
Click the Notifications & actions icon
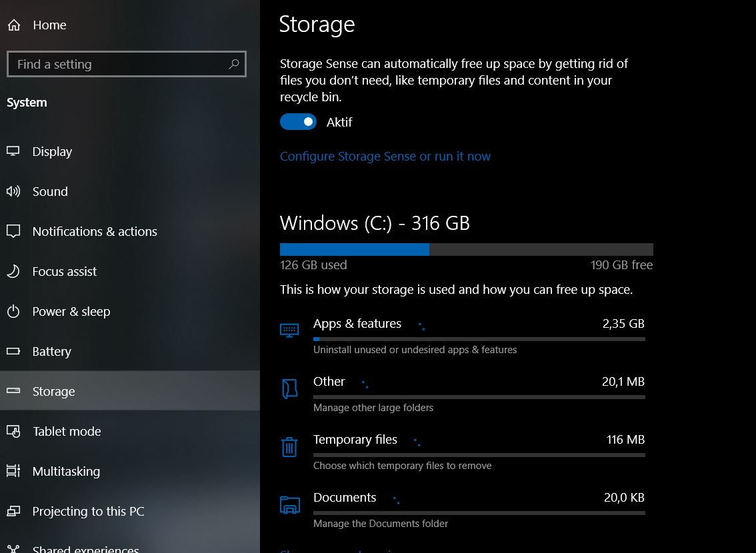13,231
